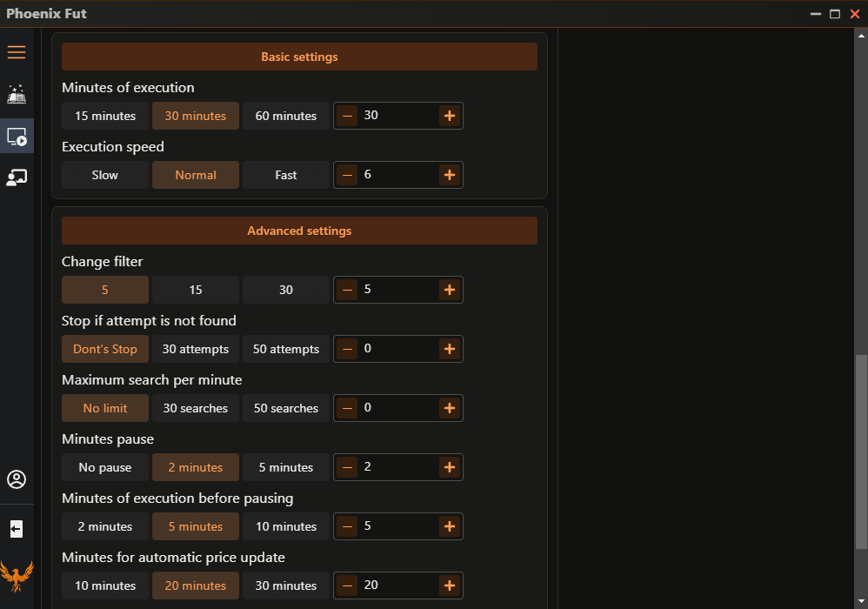This screenshot has width=868, height=609.
Task: Click the first sidebar icon below the menu
Action: [17, 94]
